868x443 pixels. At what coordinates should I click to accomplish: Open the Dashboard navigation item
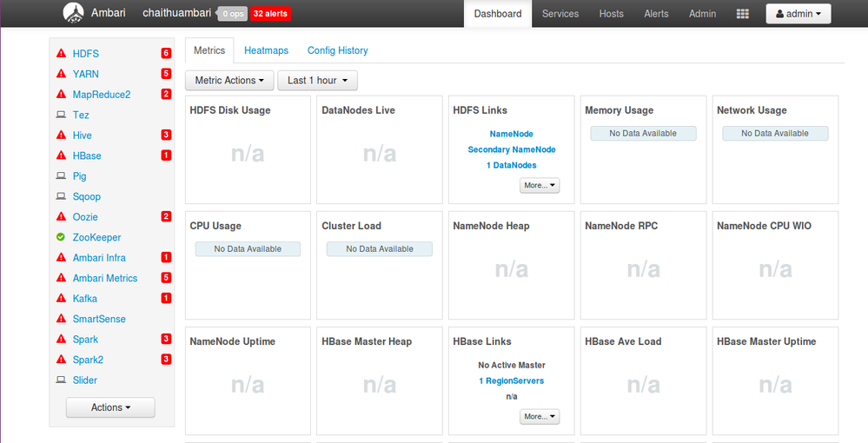click(498, 14)
